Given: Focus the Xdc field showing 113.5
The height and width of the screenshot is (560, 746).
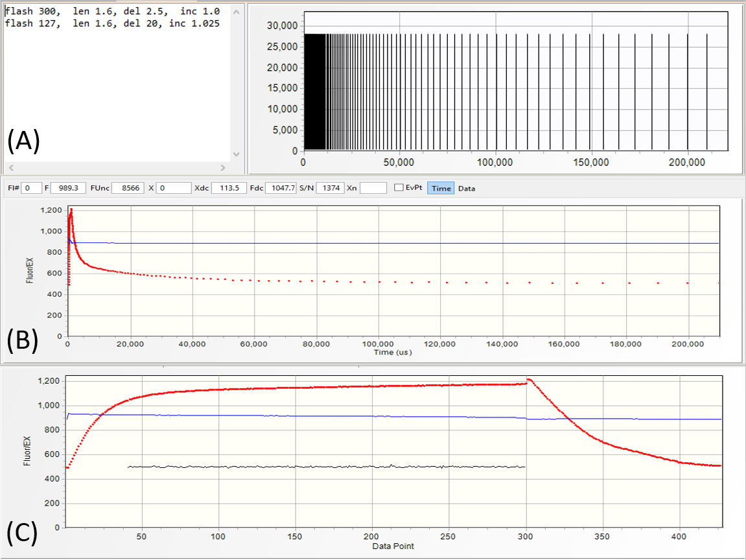Looking at the screenshot, I should (229, 188).
